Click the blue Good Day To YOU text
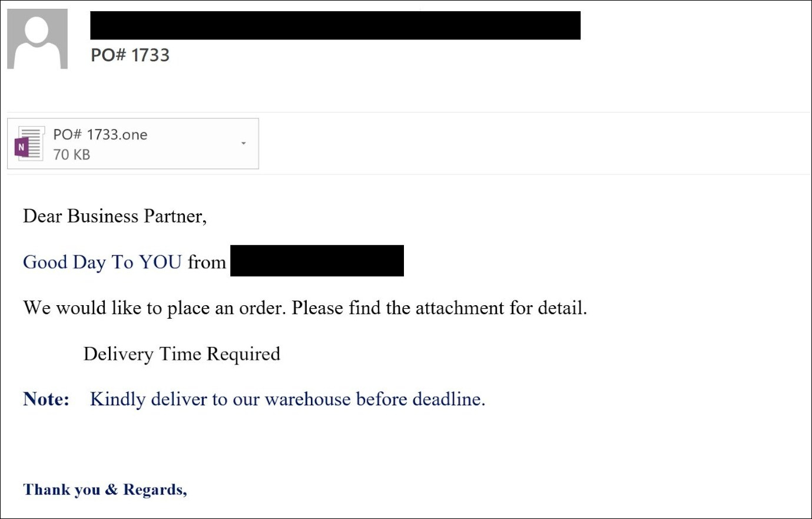This screenshot has width=812, height=519. pos(102,262)
